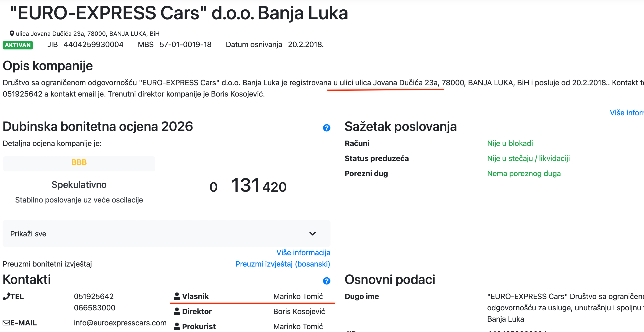The image size is (644, 332).
Task: Open Više informacija link under rating
Action: tap(303, 252)
